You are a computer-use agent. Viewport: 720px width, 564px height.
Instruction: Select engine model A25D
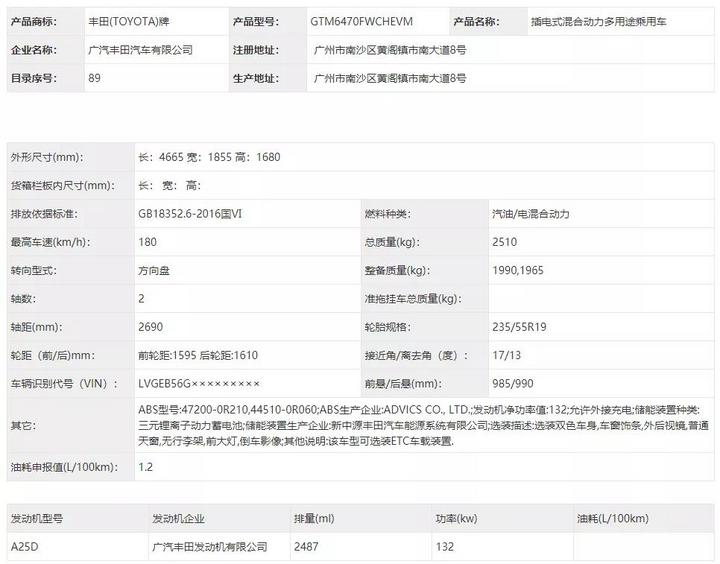(x=24, y=547)
